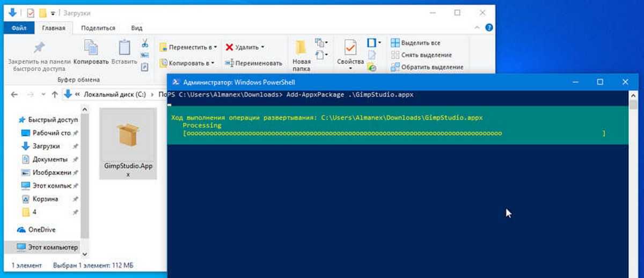Click download arrow icon in address bar

pyautogui.click(x=68, y=94)
